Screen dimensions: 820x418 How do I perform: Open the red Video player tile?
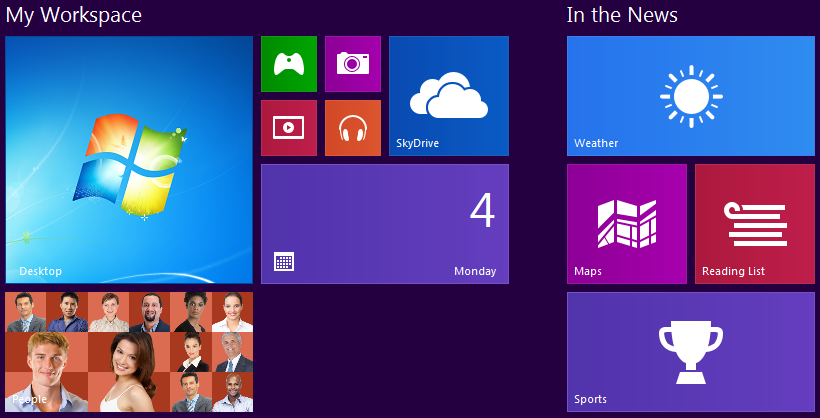[288, 128]
